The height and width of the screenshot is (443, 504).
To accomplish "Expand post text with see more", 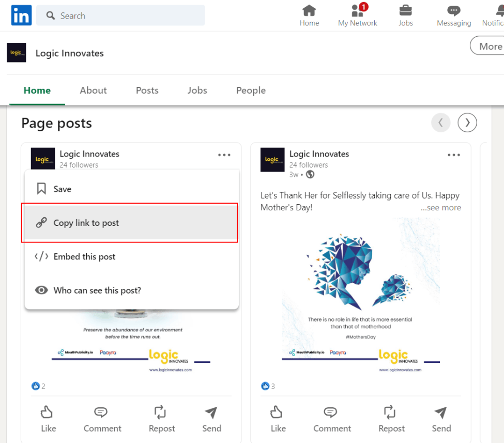I will [441, 208].
